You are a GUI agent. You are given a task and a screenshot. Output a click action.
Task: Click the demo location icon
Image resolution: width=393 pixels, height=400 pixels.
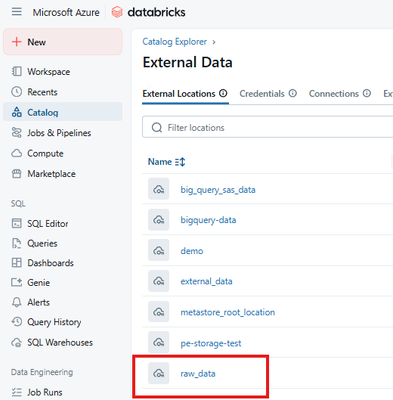(159, 251)
